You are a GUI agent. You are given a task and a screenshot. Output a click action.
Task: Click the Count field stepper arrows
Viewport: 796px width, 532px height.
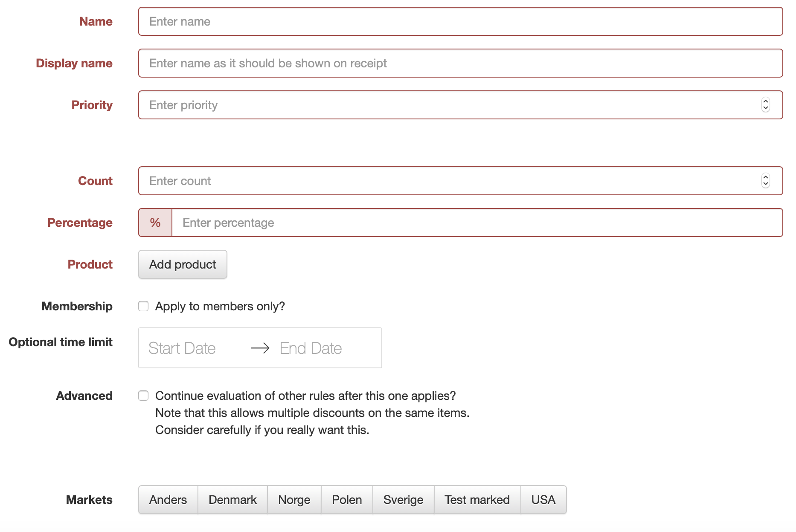765,181
